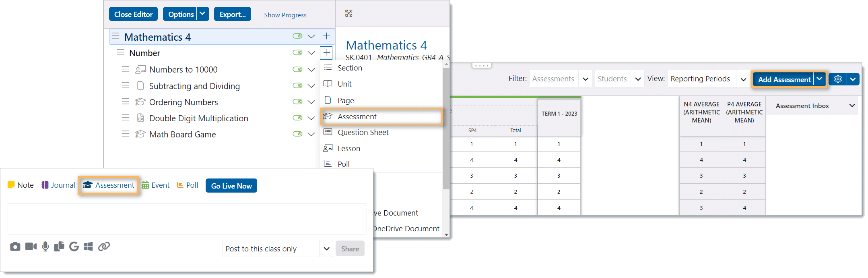Click the Google attachment icon

(x=74, y=247)
